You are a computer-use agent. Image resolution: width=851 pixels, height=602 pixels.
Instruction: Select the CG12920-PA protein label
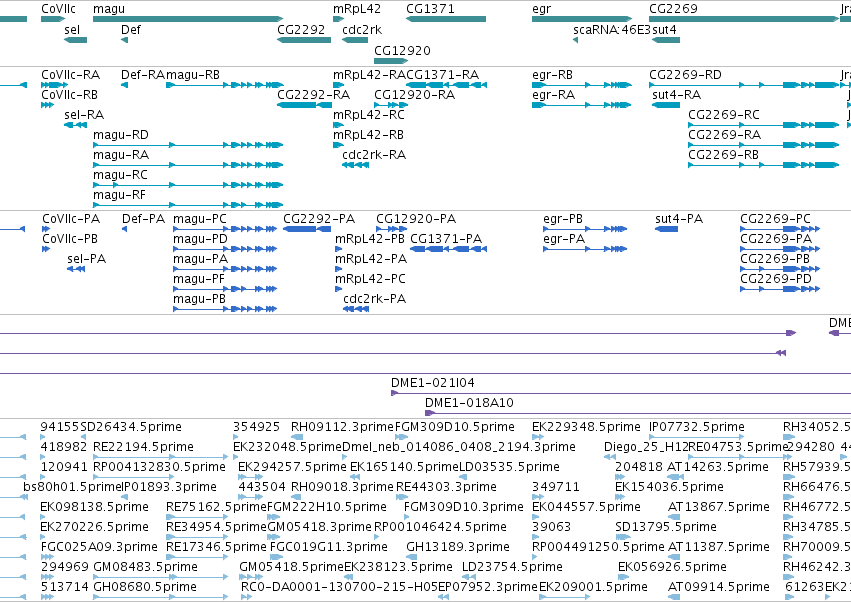[x=416, y=219]
